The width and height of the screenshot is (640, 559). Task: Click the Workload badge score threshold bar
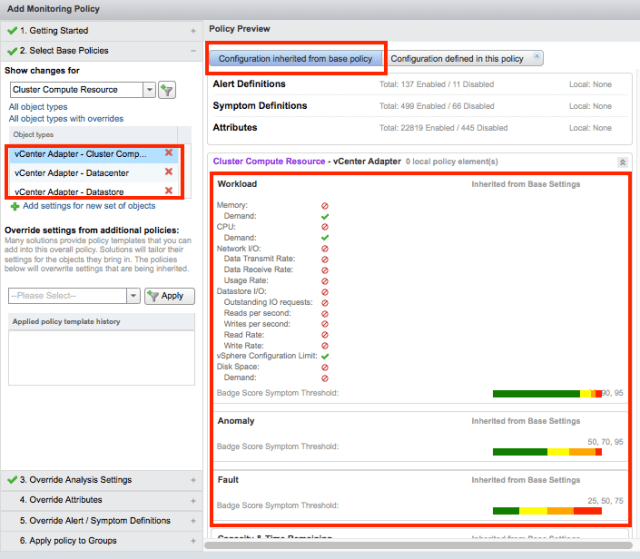[x=546, y=393]
